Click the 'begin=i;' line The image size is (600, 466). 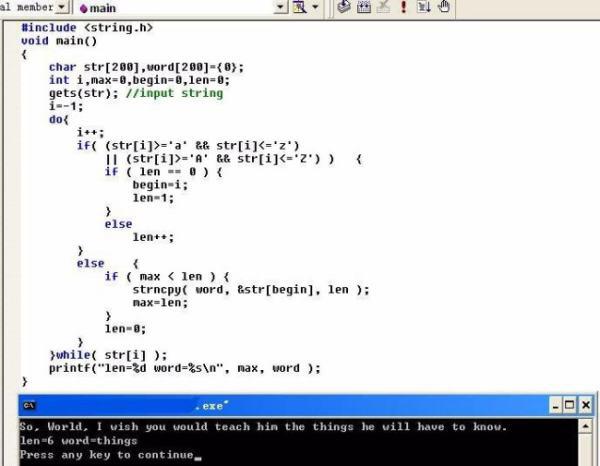click(160, 185)
